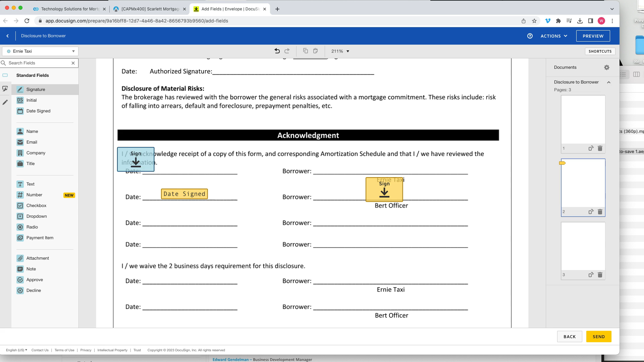Open the 211% zoom dropdown
Screen dimensions: 644x362
click(x=340, y=51)
